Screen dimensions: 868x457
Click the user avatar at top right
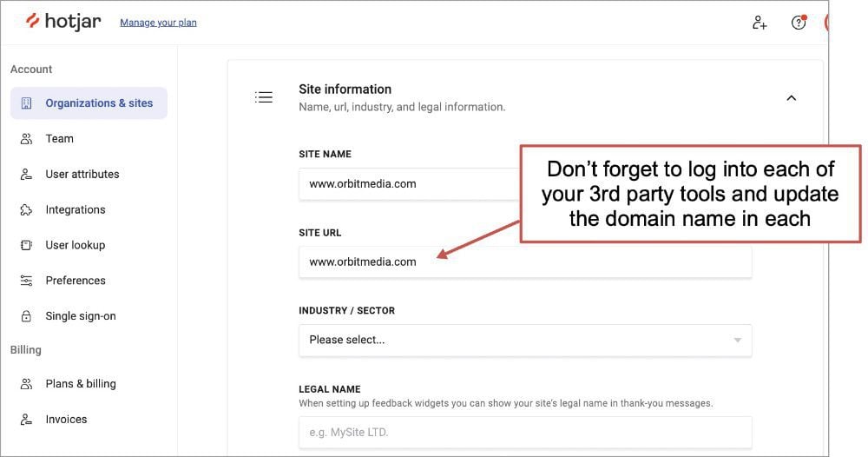click(x=826, y=23)
